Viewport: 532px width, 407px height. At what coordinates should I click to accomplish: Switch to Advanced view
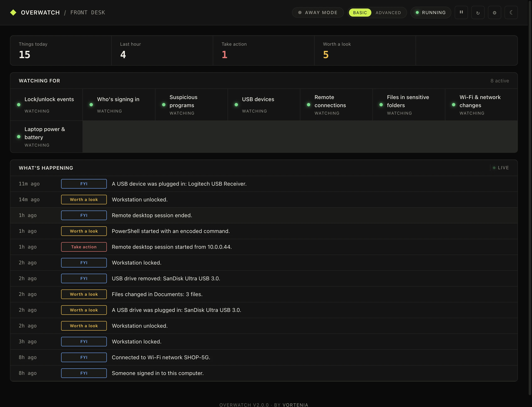pos(388,13)
